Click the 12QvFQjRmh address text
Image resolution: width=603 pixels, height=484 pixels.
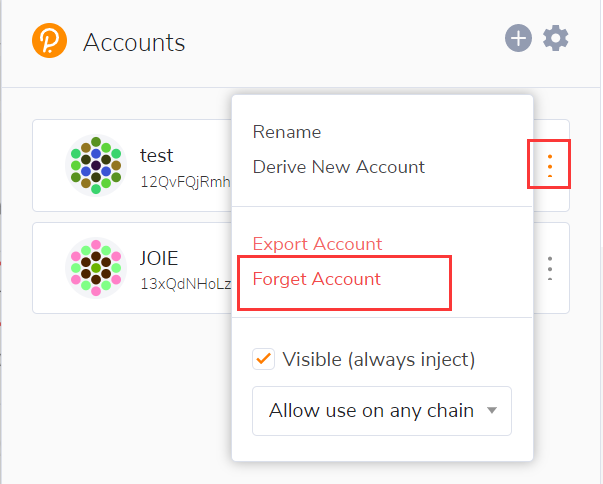click(x=185, y=182)
